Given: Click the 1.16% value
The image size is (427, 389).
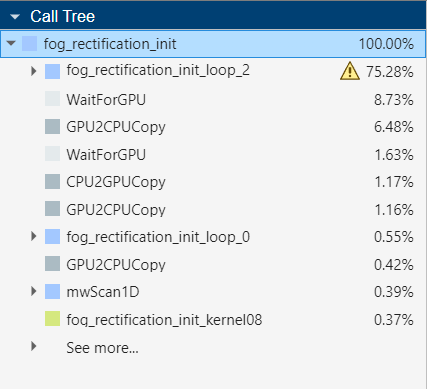Looking at the screenshot, I should [x=394, y=209].
